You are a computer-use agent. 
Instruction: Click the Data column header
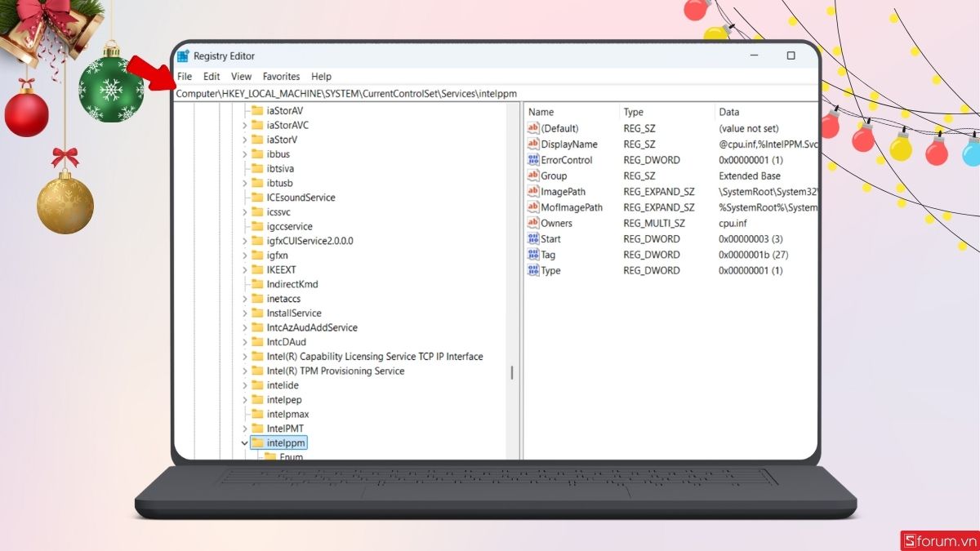(x=728, y=112)
